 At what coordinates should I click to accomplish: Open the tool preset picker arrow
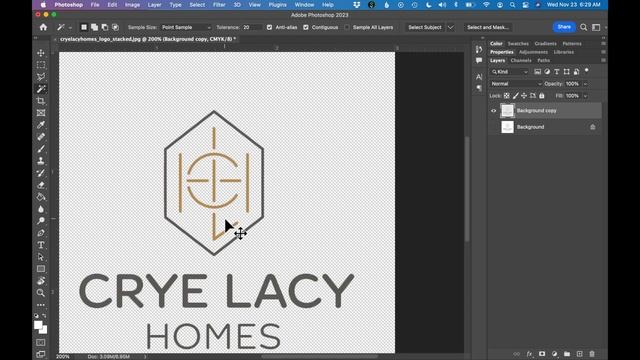(x=70, y=28)
